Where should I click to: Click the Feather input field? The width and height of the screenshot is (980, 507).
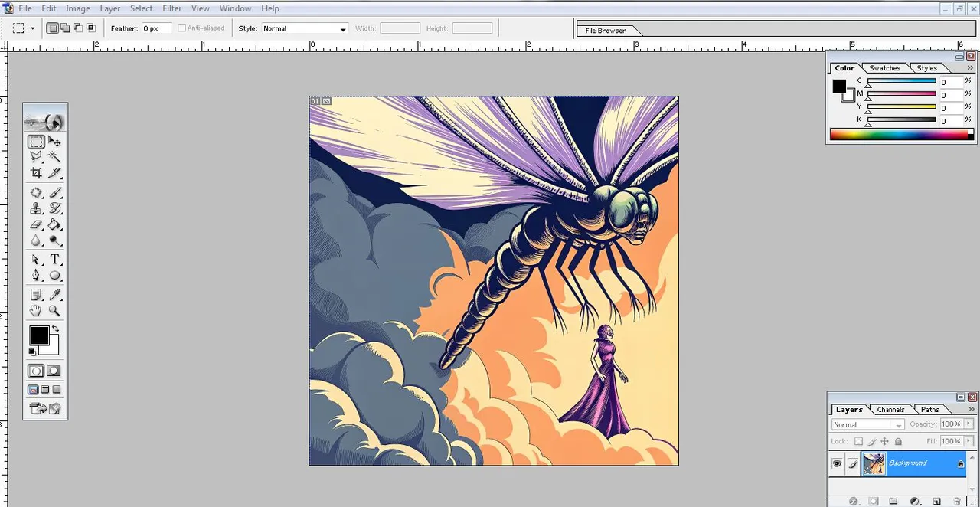155,28
